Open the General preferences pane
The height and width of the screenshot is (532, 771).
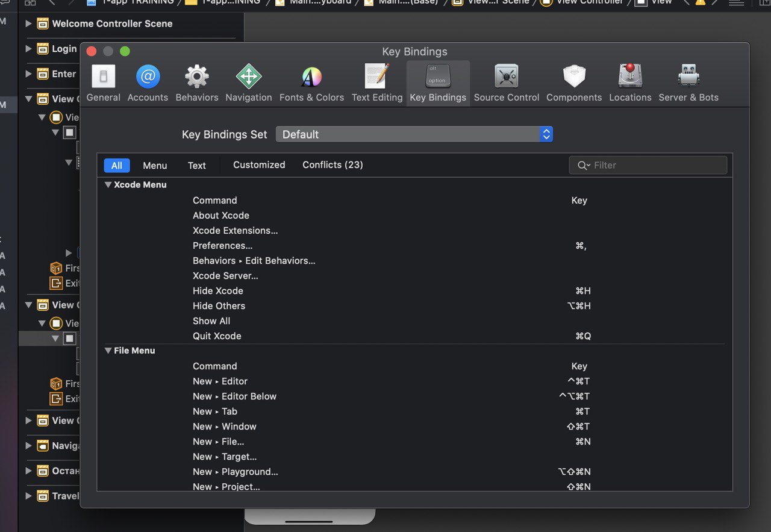103,83
